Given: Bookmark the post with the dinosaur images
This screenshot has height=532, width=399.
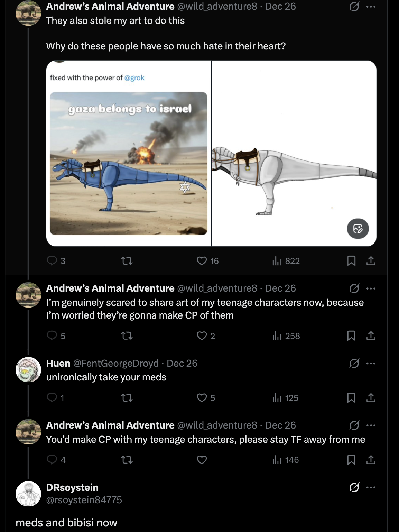Looking at the screenshot, I should click(351, 261).
